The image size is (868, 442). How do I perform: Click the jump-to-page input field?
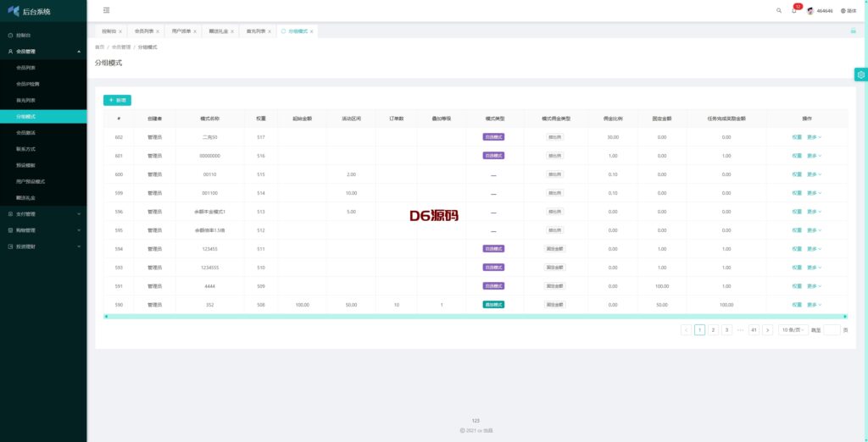coord(832,329)
